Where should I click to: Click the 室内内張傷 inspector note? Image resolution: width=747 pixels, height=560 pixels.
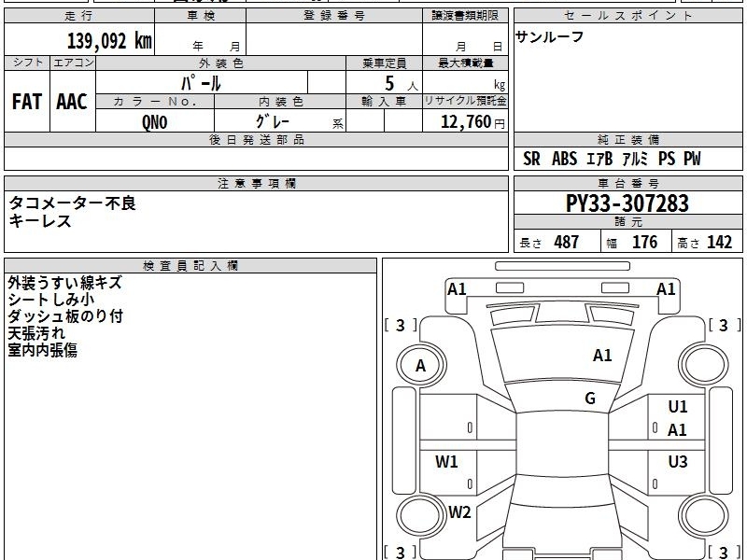pyautogui.click(x=42, y=350)
